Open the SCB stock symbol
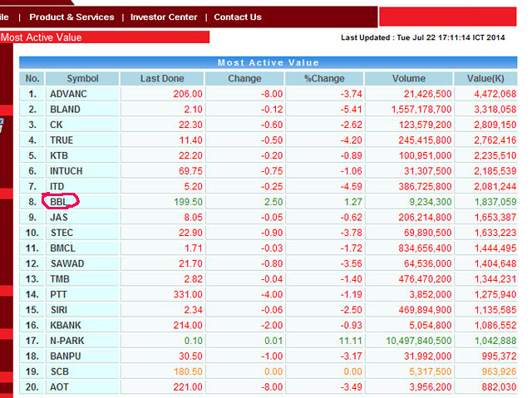 click(x=59, y=371)
